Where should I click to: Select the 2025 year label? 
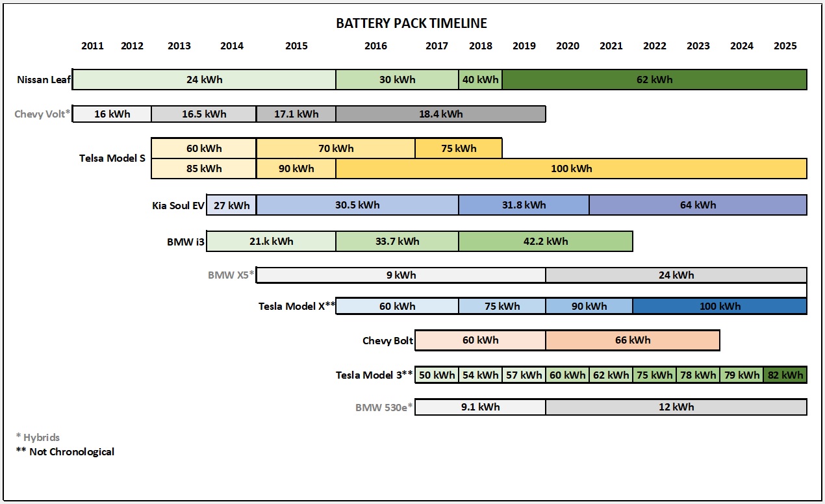pyautogui.click(x=785, y=45)
